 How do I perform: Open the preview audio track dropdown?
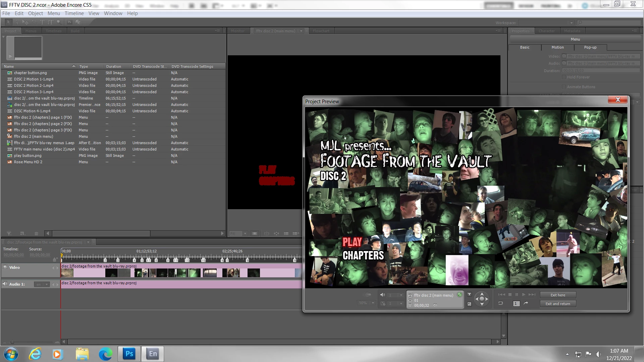[x=401, y=295]
